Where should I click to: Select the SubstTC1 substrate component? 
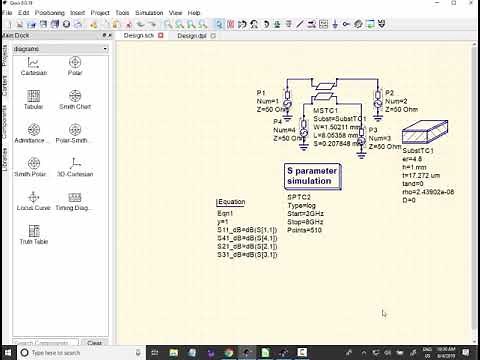pyautogui.click(x=425, y=132)
